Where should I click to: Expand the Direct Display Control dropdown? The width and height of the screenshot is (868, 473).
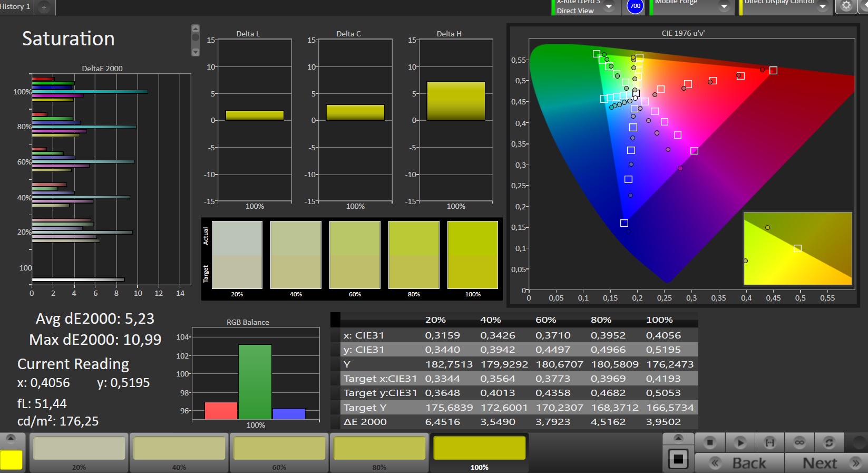823,6
